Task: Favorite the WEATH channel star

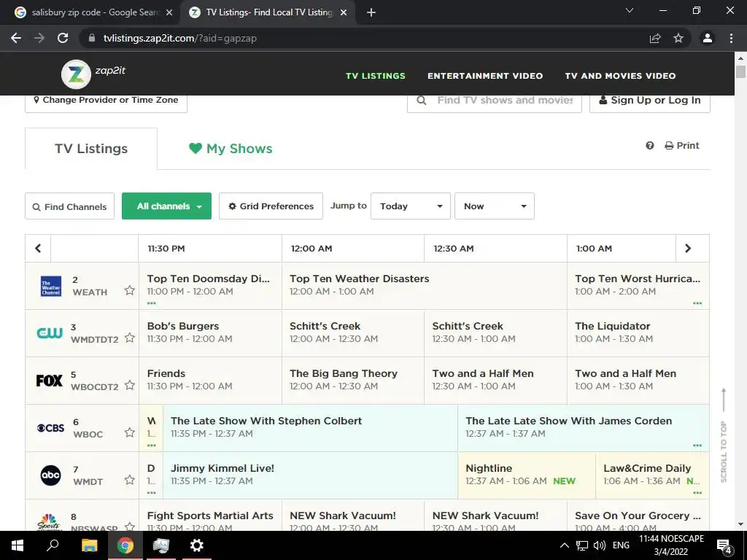Action: 130,290
